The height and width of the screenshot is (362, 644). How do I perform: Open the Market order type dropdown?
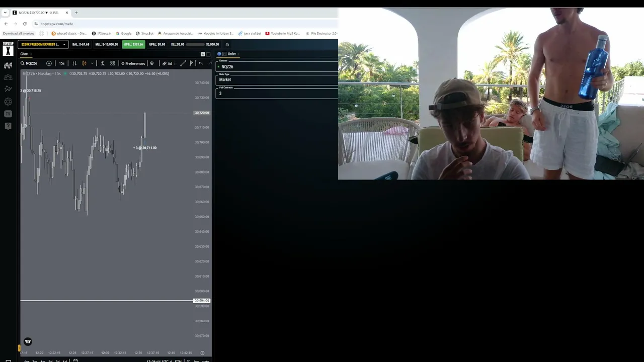click(x=277, y=79)
